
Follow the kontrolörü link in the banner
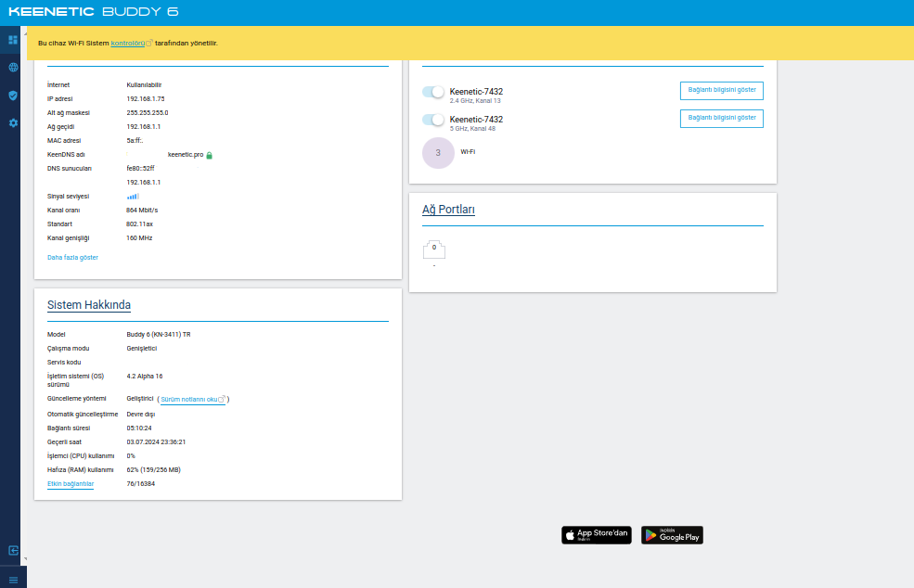point(128,43)
